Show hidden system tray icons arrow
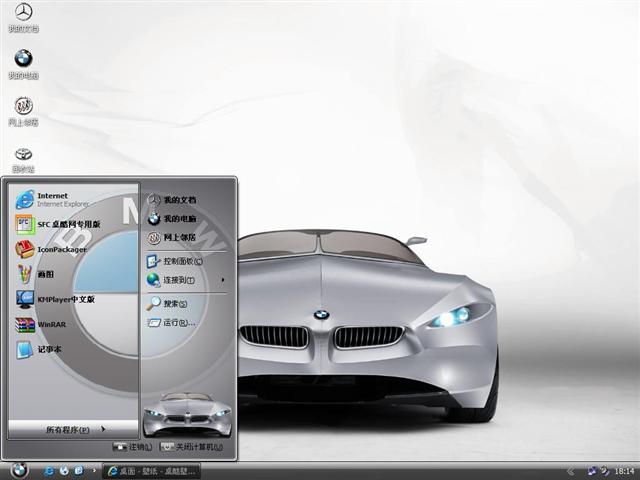Viewport: 640px width, 480px height. pos(570,470)
